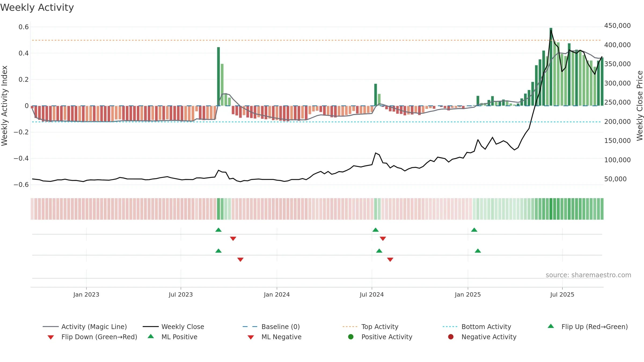Click the Jul 2023 x-axis label
The height and width of the screenshot is (362, 644).
click(x=181, y=294)
